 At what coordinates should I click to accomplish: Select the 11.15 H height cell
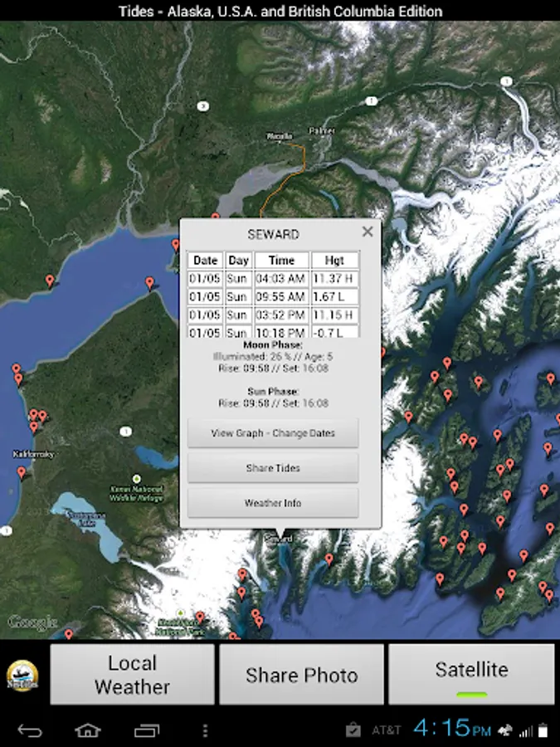[x=334, y=315]
